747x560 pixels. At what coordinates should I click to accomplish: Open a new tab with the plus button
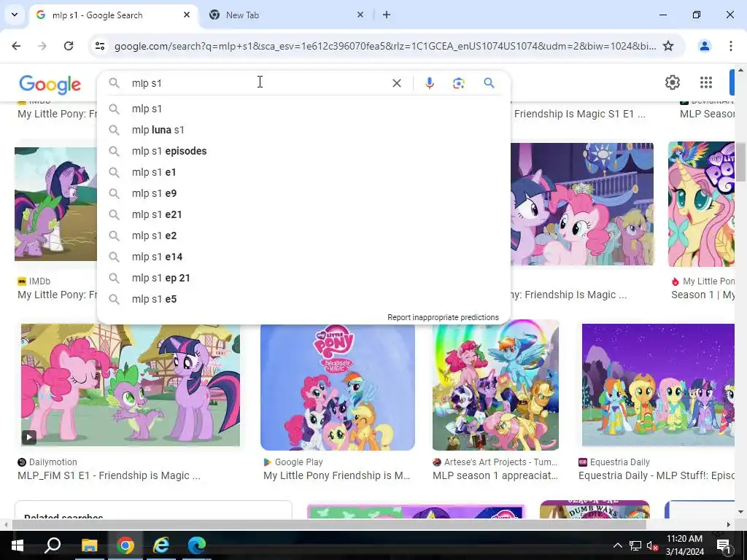pos(387,15)
